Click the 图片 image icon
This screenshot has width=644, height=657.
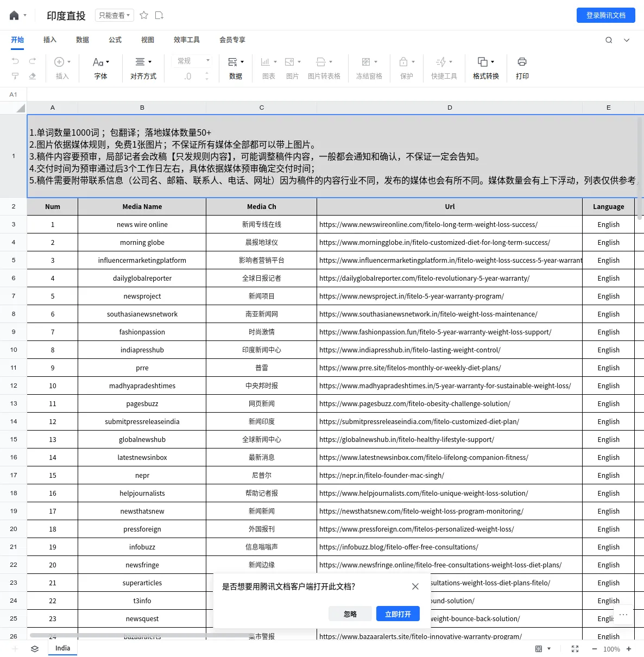click(x=289, y=62)
